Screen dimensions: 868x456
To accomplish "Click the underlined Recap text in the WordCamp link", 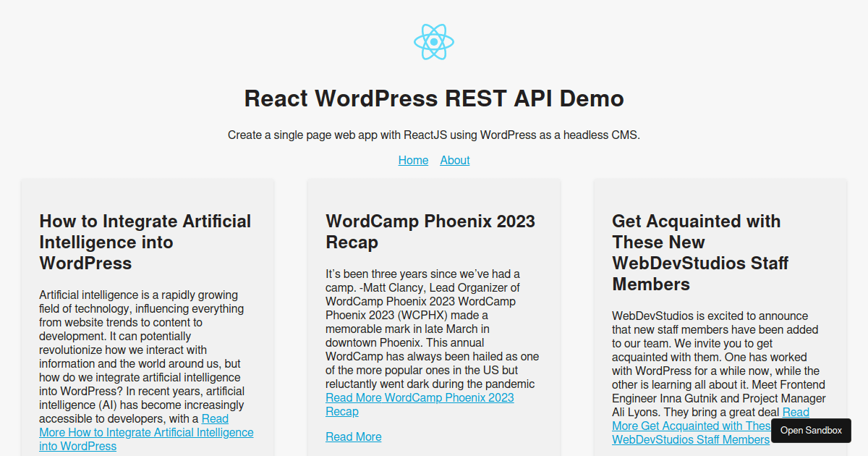I will 341,411.
